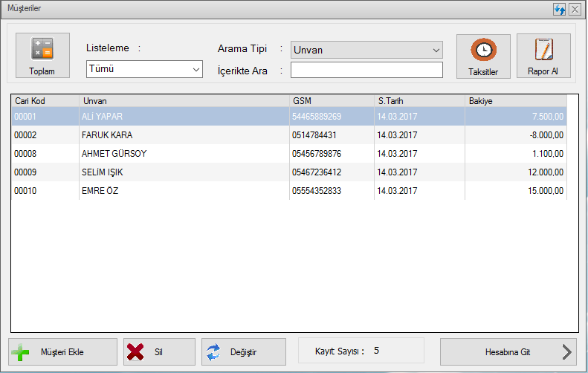
Task: Open Taksitler with the clock icon
Action: point(483,50)
